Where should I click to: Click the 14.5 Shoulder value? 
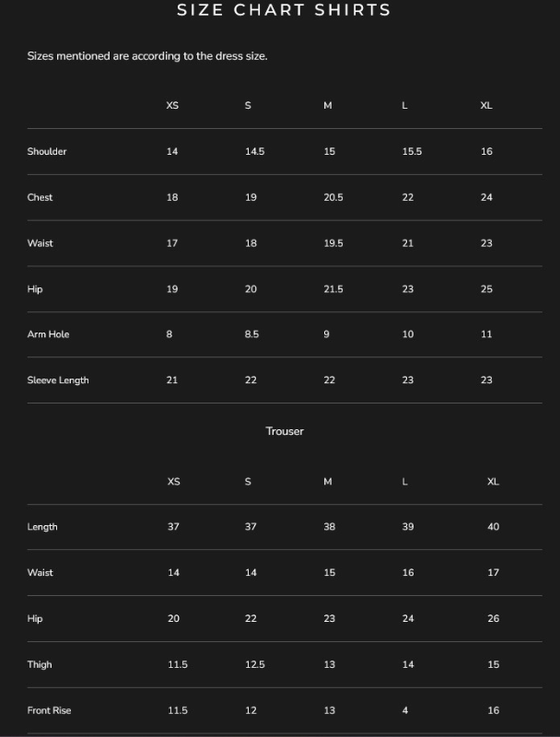click(254, 151)
